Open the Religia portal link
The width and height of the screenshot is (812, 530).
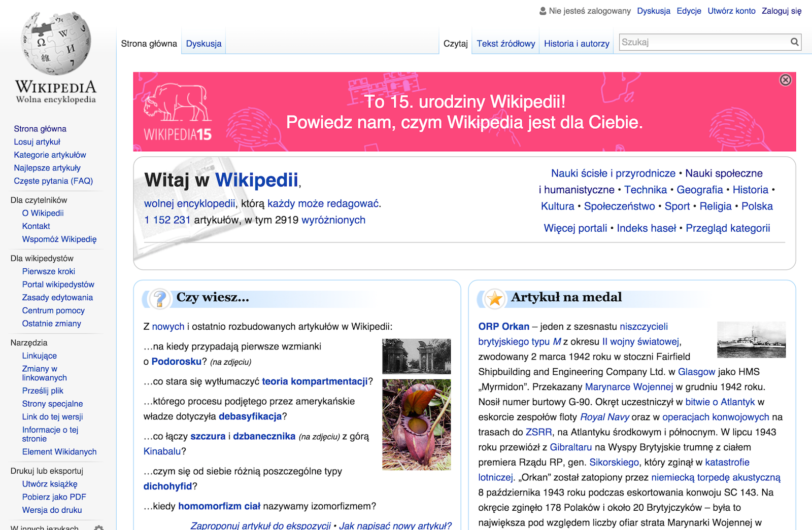click(716, 206)
